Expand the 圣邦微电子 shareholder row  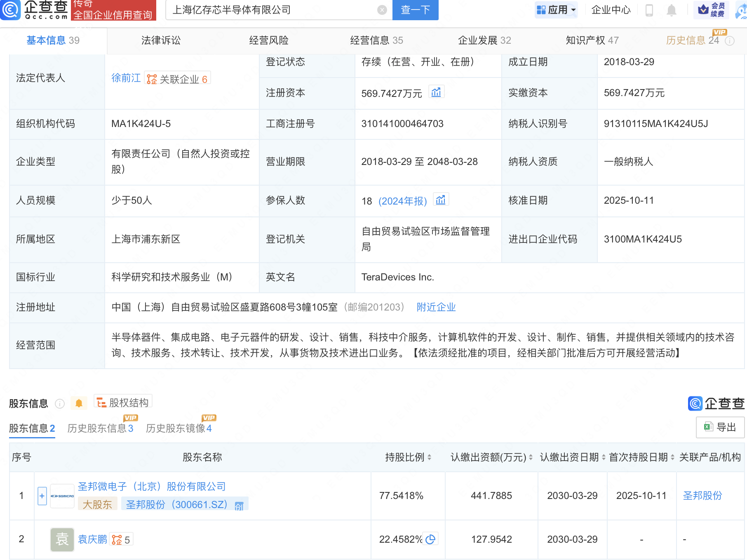(x=42, y=496)
